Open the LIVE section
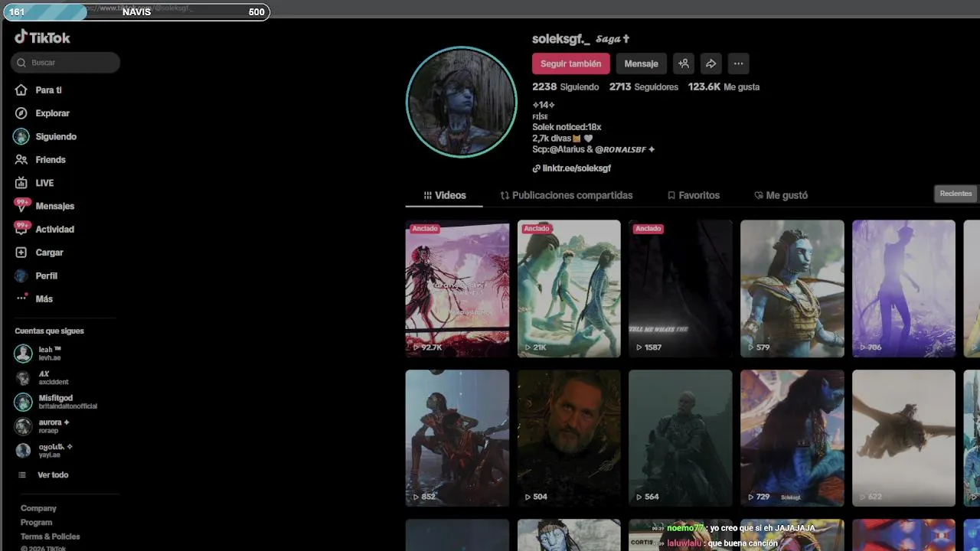Image resolution: width=980 pixels, height=551 pixels. [x=44, y=183]
